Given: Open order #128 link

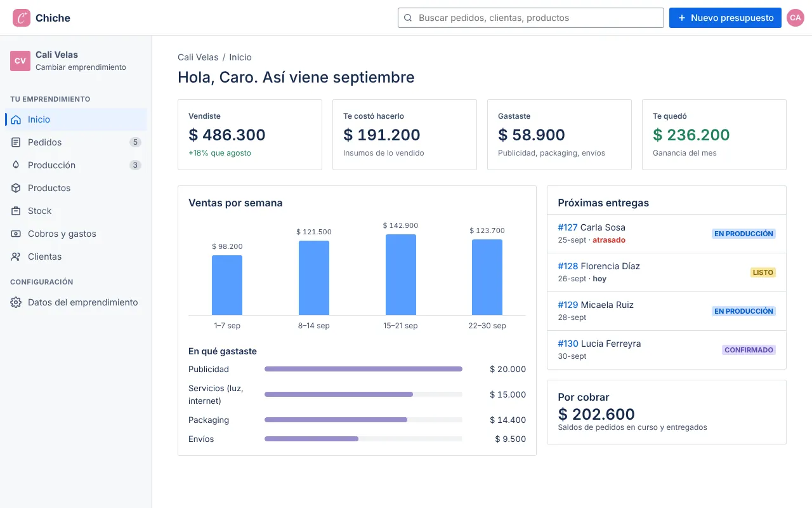Looking at the screenshot, I should tap(568, 266).
